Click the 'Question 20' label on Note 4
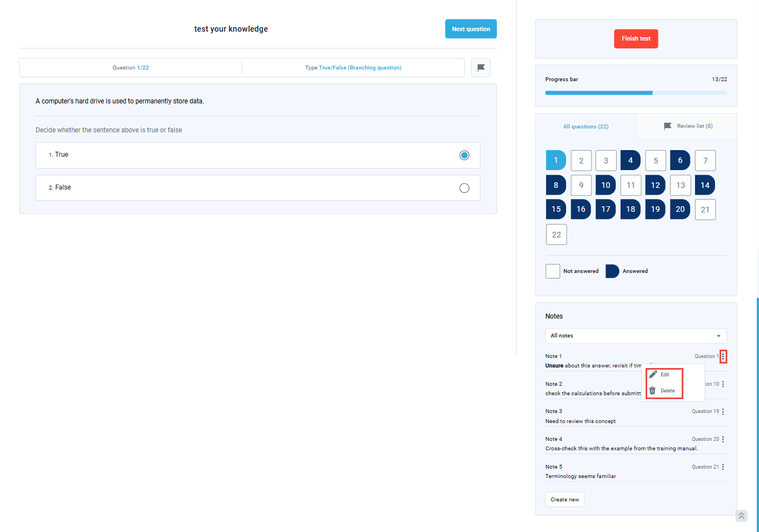 (705, 439)
